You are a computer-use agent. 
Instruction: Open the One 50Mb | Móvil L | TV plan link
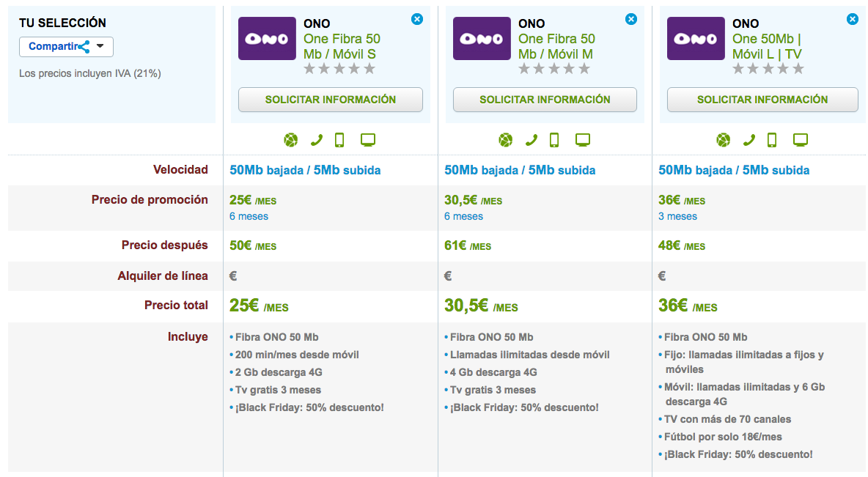click(x=767, y=46)
